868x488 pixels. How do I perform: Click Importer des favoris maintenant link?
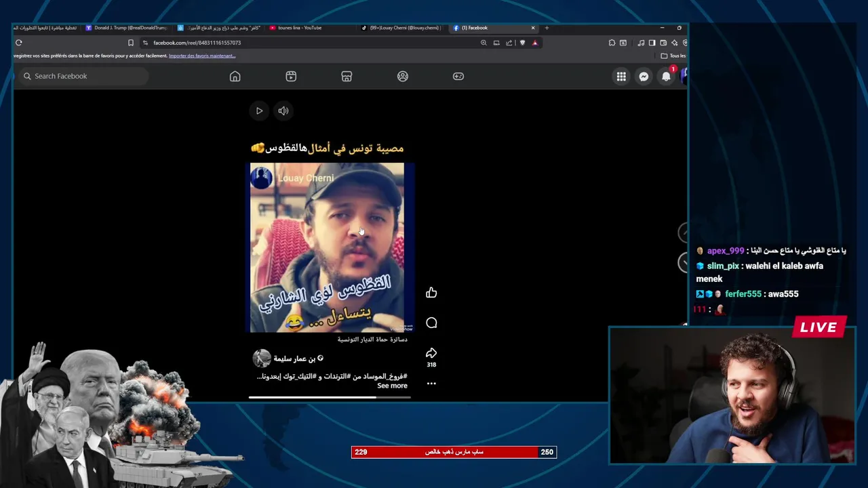click(x=202, y=56)
